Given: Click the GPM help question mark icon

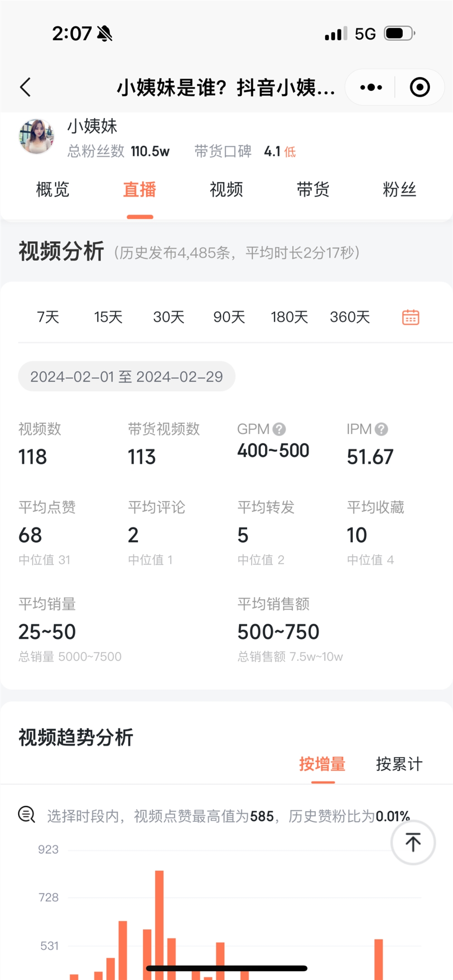Looking at the screenshot, I should [280, 429].
